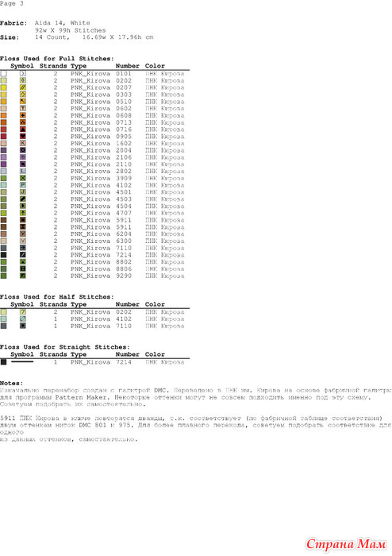Select the red color swatch for 0905

[3, 136]
